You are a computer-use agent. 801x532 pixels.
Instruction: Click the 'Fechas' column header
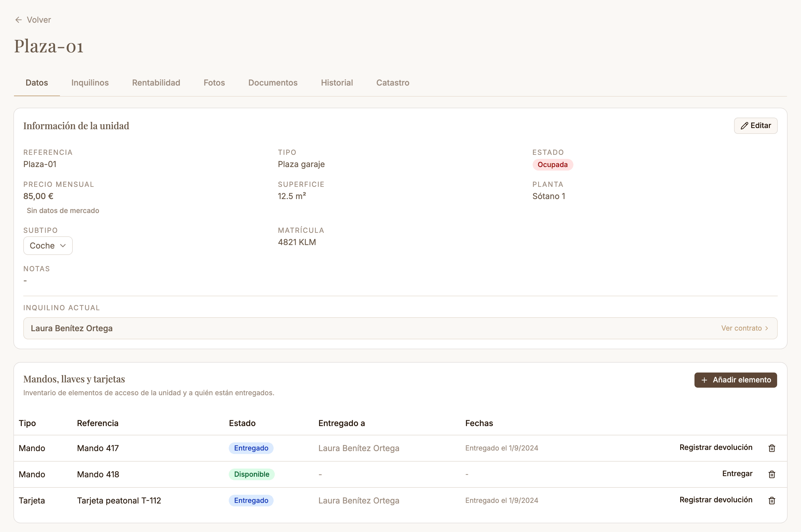[479, 423]
